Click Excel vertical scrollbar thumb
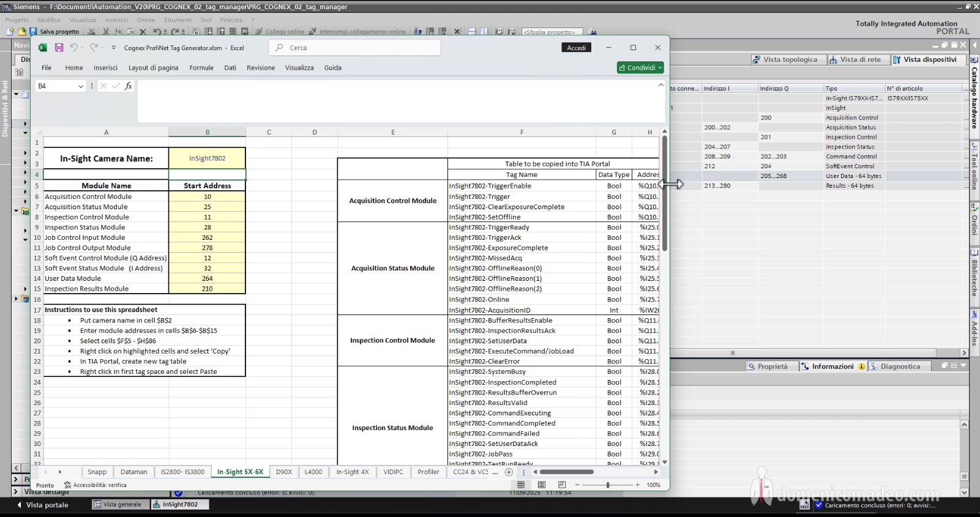 click(x=665, y=193)
